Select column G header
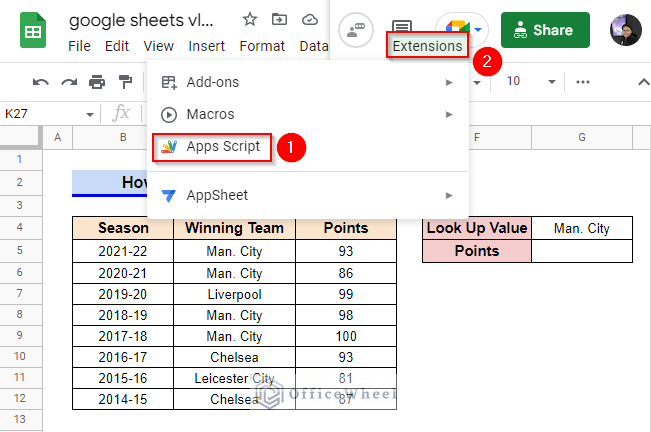Image resolution: width=651 pixels, height=432 pixels. pos(582,137)
